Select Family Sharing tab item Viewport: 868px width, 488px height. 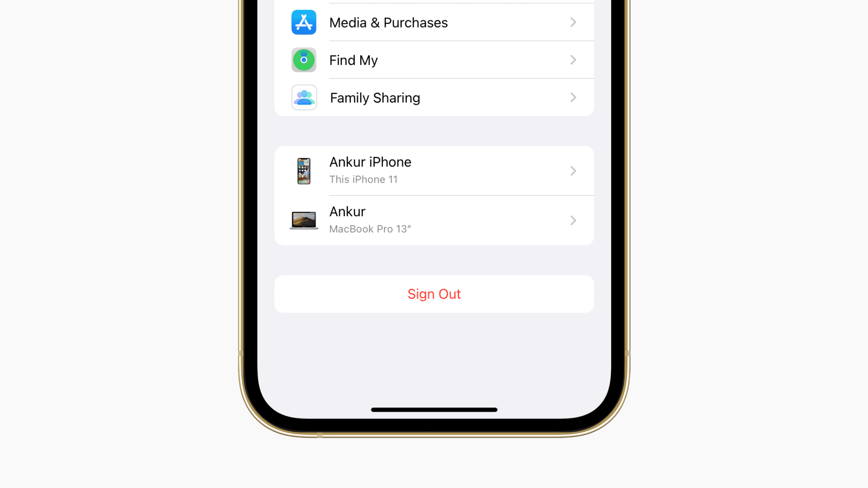tap(434, 97)
